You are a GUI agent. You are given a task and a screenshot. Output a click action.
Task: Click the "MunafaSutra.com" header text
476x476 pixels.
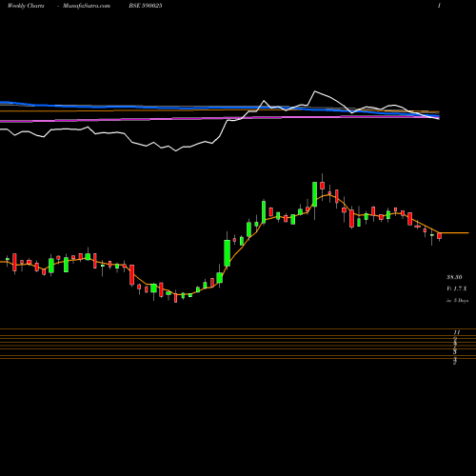(87, 6)
